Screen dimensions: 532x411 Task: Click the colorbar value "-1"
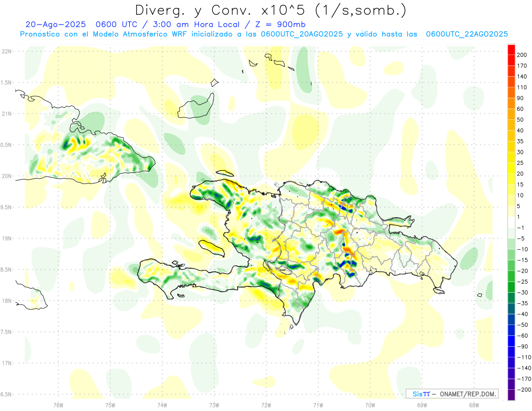click(521, 228)
